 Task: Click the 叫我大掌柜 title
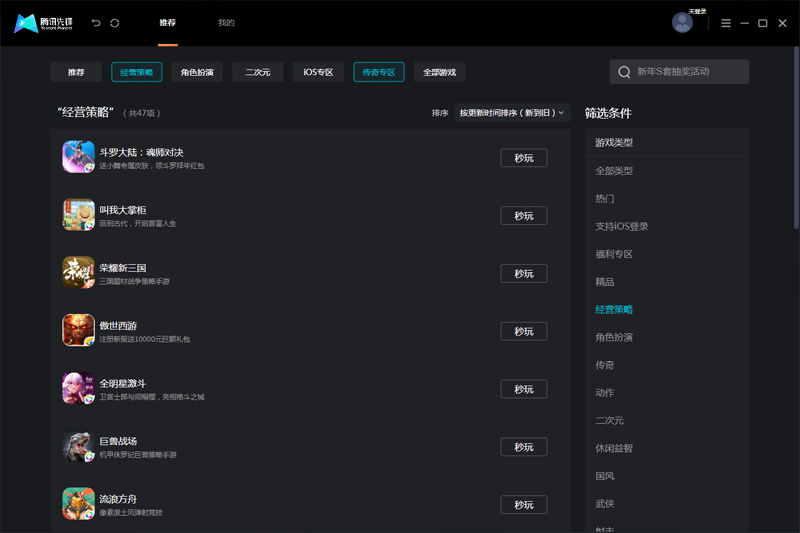(122, 210)
